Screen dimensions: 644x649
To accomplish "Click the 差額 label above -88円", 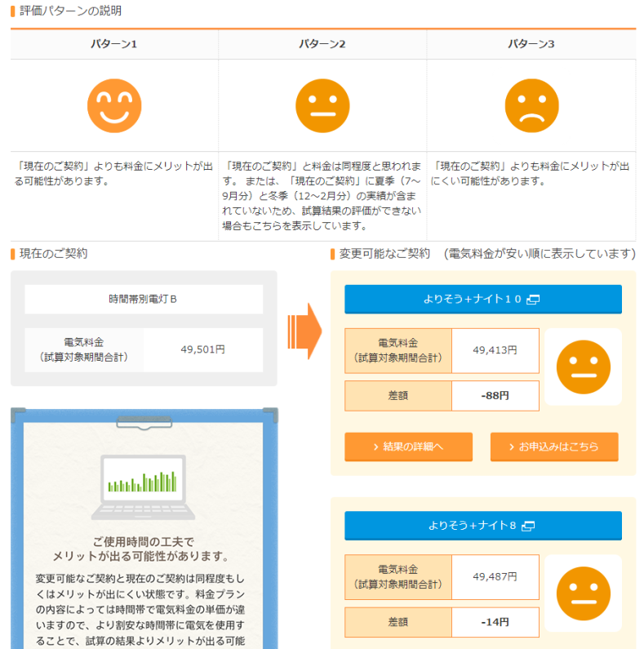I will point(398,396).
